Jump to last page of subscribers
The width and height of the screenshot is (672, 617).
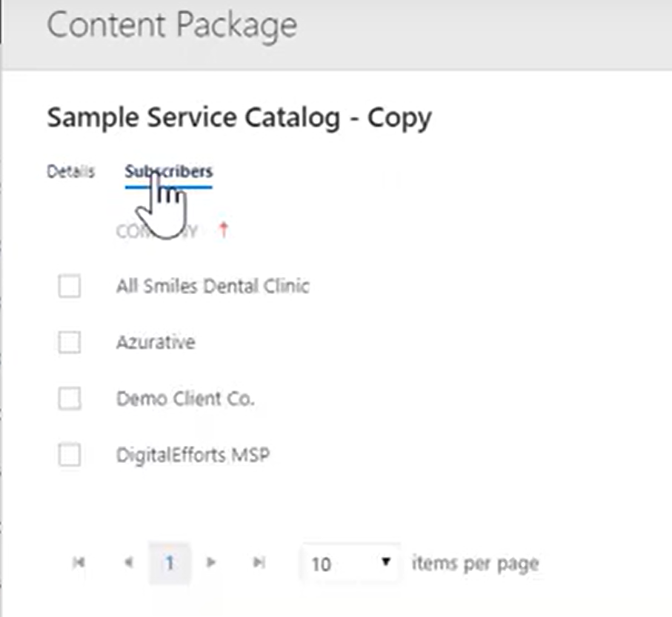[x=259, y=562]
